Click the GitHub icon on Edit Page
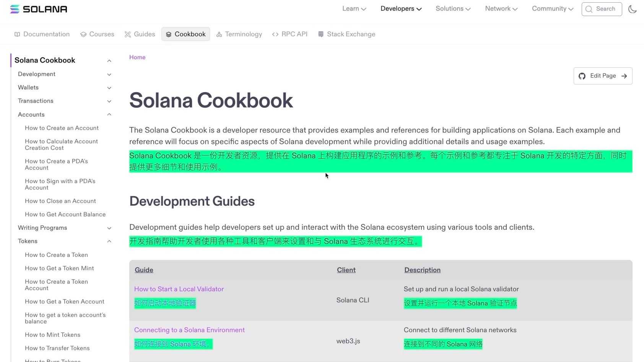The image size is (644, 362). tap(582, 76)
